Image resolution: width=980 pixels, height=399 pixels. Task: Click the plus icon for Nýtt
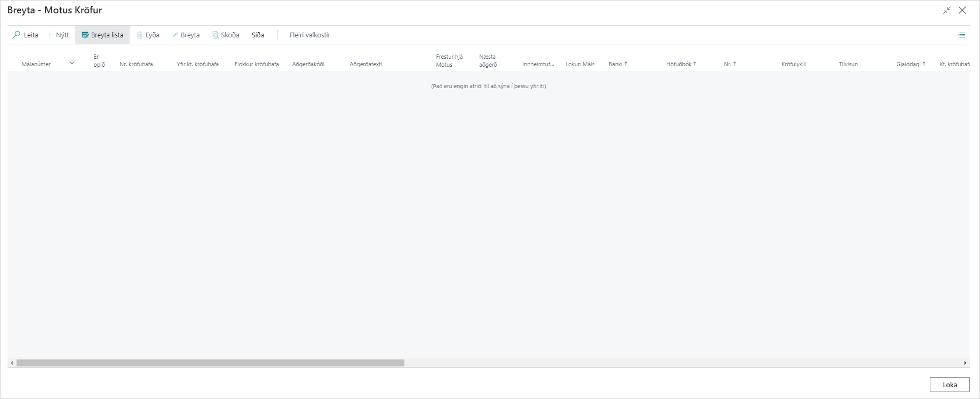click(x=50, y=35)
